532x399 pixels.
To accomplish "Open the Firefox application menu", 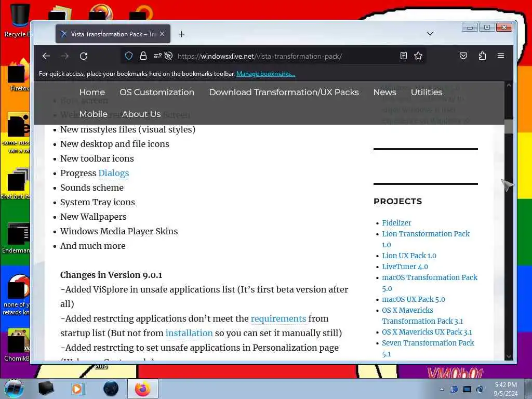I will 501,56.
